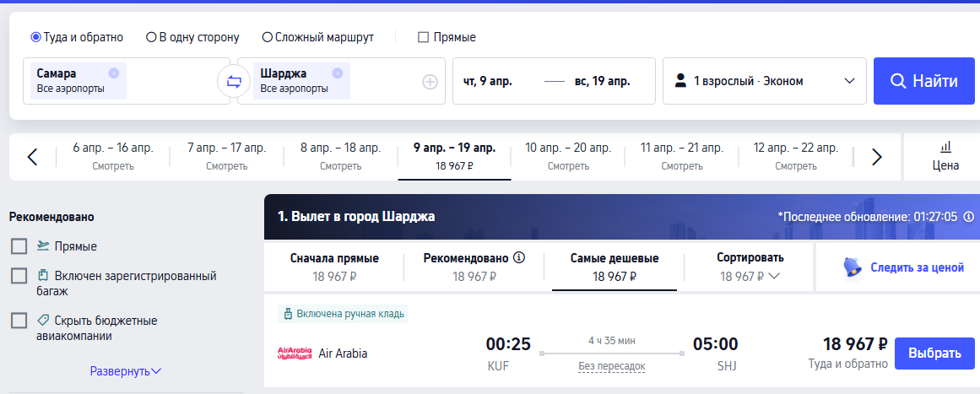Switch to Сначала прямые tab

[334, 266]
